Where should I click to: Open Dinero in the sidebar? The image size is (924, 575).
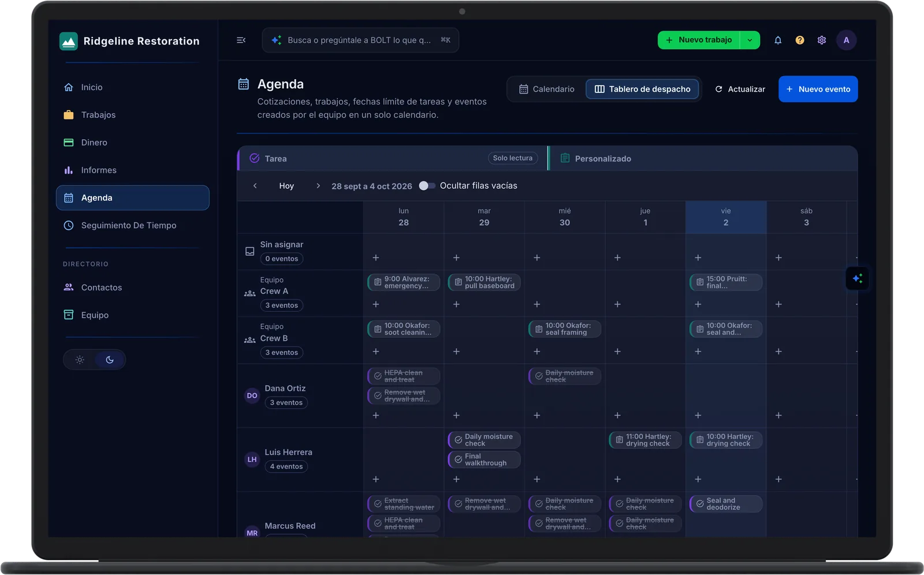(x=132, y=143)
